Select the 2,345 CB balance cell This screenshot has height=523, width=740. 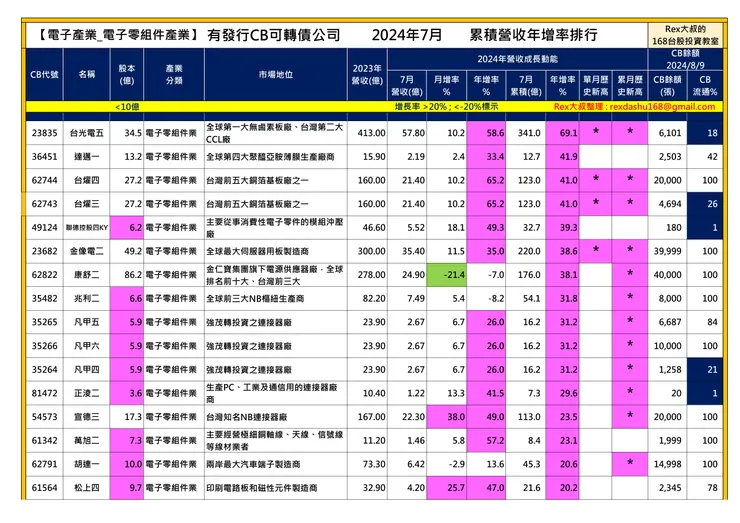coord(667,488)
